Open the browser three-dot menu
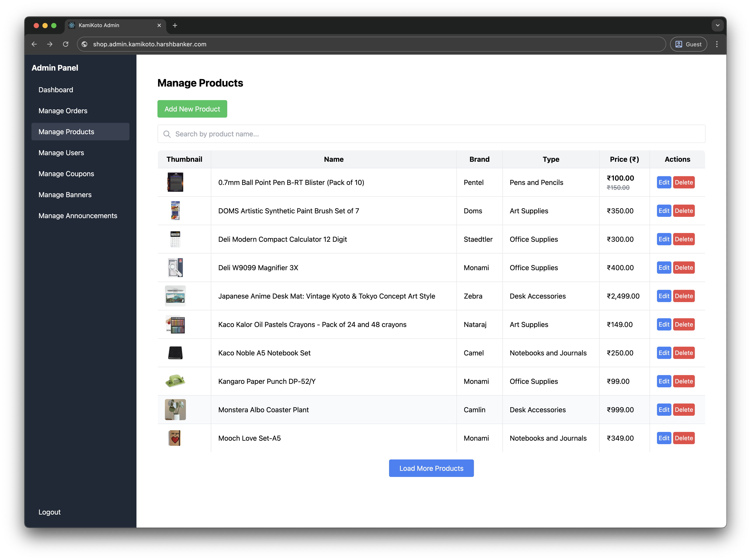 pyautogui.click(x=717, y=44)
